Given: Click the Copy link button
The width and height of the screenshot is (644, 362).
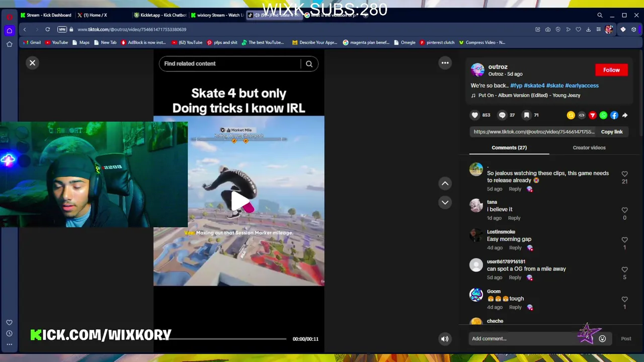Looking at the screenshot, I should coord(612,132).
